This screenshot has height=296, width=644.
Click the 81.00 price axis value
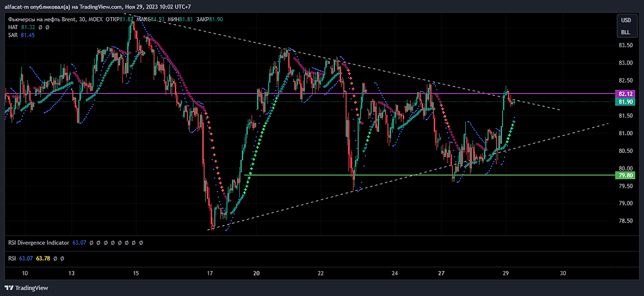click(x=625, y=133)
